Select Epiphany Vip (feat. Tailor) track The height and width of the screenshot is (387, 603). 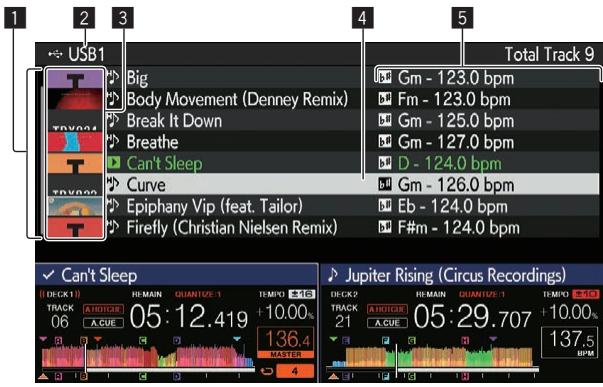click(215, 206)
